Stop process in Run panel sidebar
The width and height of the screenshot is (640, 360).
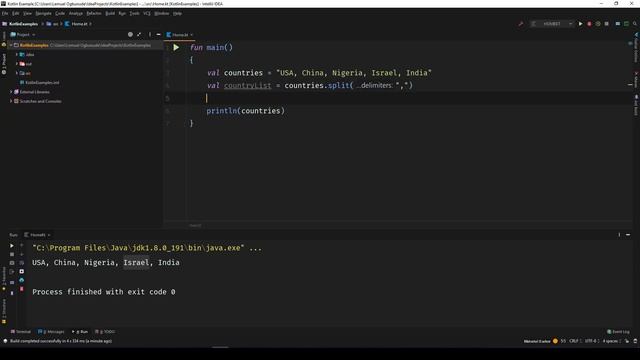click(x=12, y=254)
